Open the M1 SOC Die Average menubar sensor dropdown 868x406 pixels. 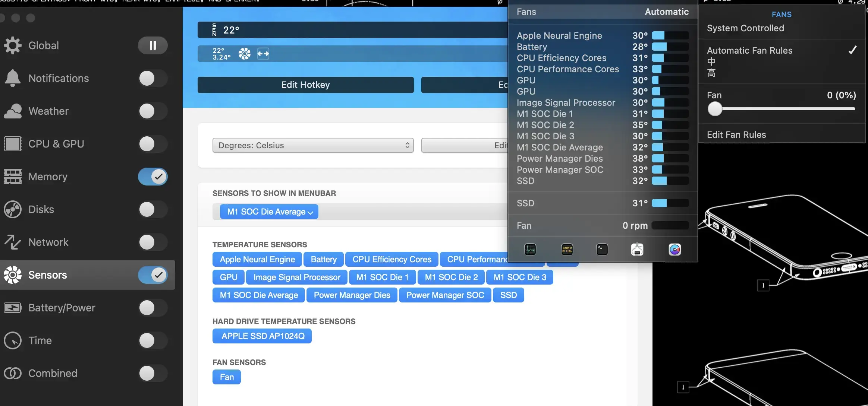(268, 212)
